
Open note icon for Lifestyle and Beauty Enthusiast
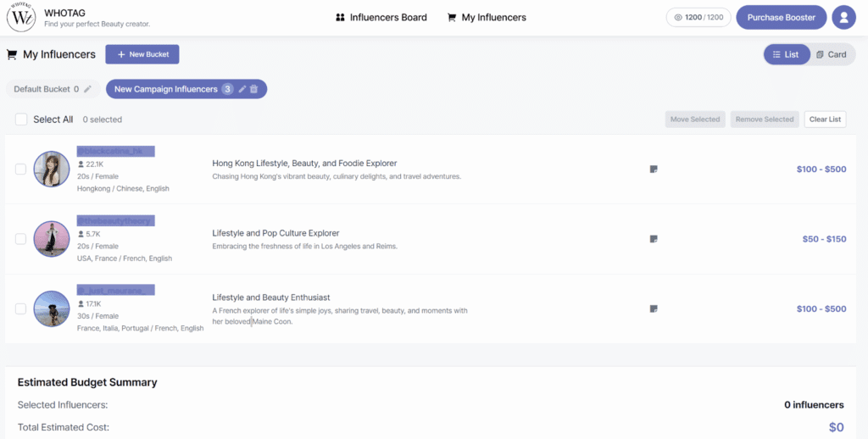point(654,309)
